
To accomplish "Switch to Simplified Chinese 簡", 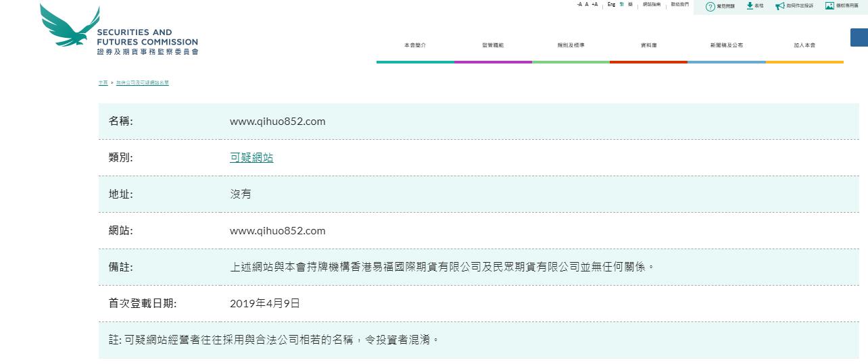I will 630,5.
